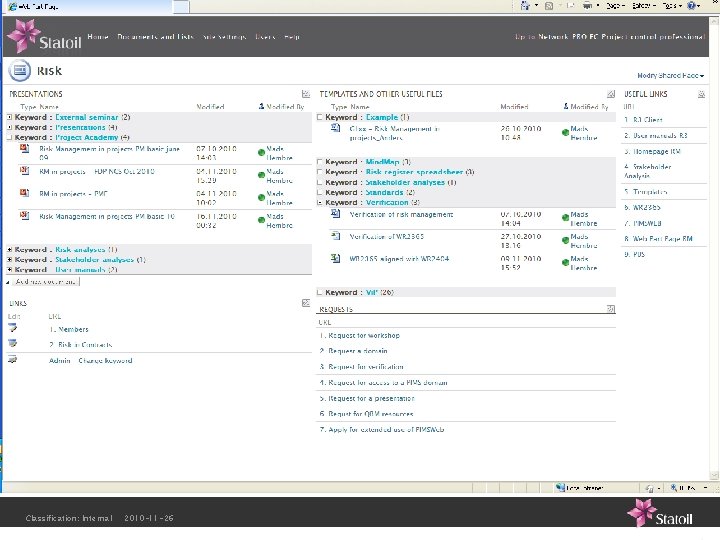Image resolution: width=720 pixels, height=540 pixels.
Task: Open edit icon of Useful Links panel
Action: (701, 94)
